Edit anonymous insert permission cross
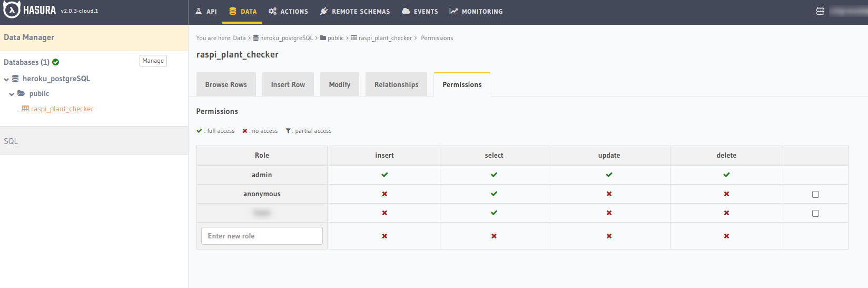Screen dimensions: 868x288 pyautogui.click(x=384, y=194)
